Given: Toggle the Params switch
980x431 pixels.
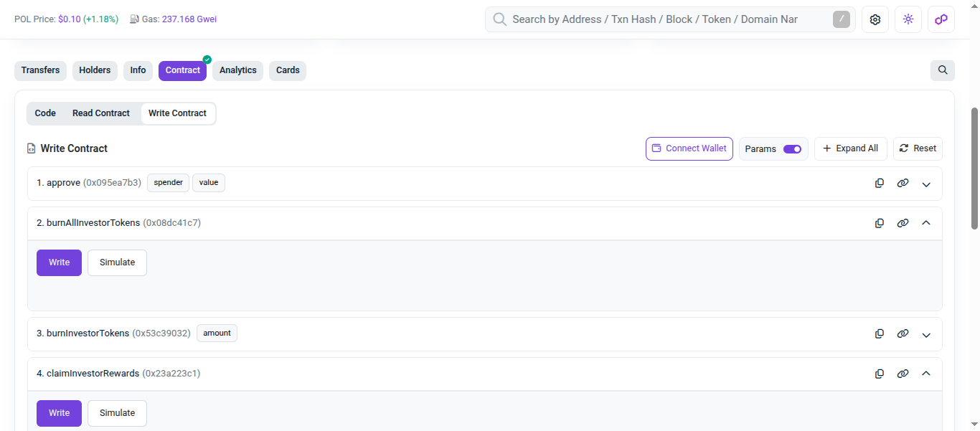Looking at the screenshot, I should coord(792,149).
